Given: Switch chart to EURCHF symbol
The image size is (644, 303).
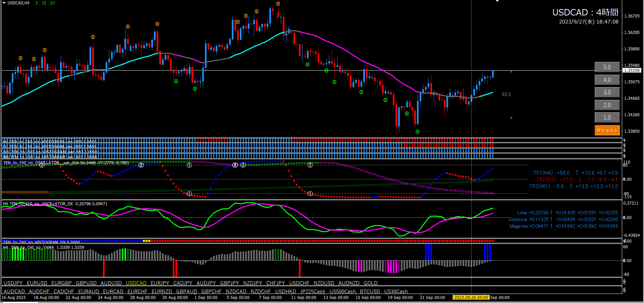Looking at the screenshot, I should (138, 292).
